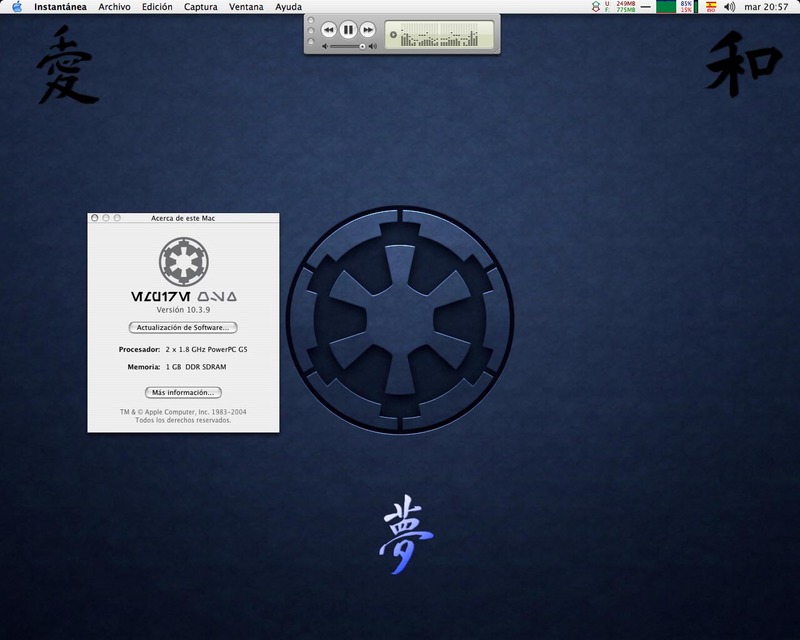Click the harmony kanji at top right
The height and width of the screenshot is (640, 800).
tap(744, 63)
